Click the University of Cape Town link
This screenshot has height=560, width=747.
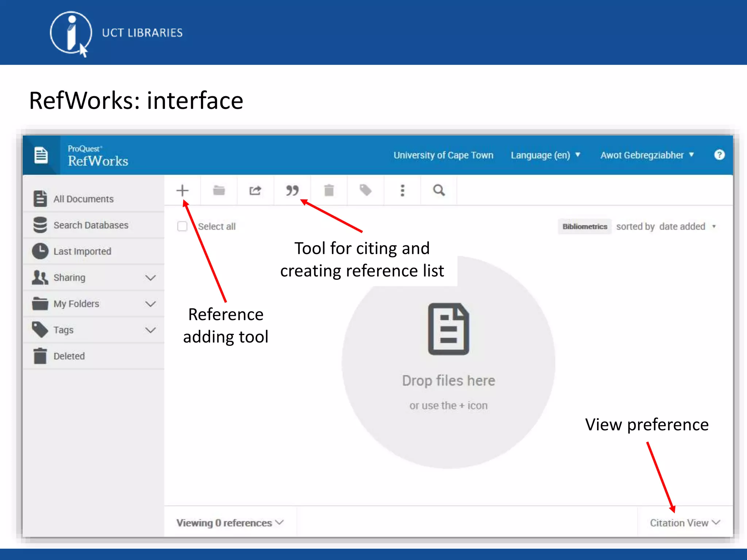[443, 155]
